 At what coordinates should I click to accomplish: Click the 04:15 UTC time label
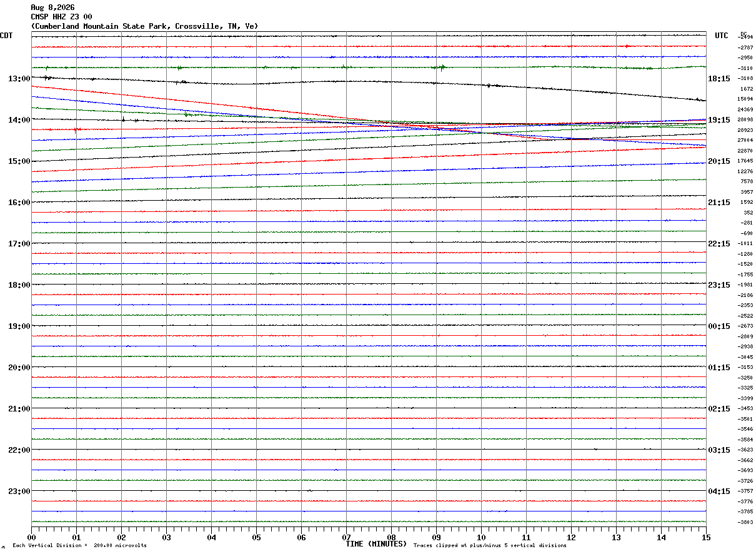(719, 491)
